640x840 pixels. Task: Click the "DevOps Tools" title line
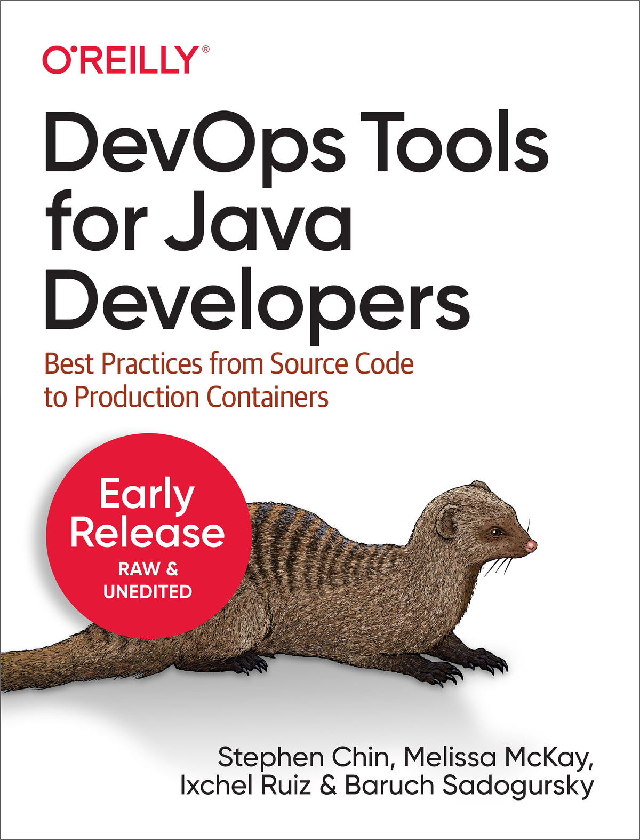pyautogui.click(x=296, y=144)
